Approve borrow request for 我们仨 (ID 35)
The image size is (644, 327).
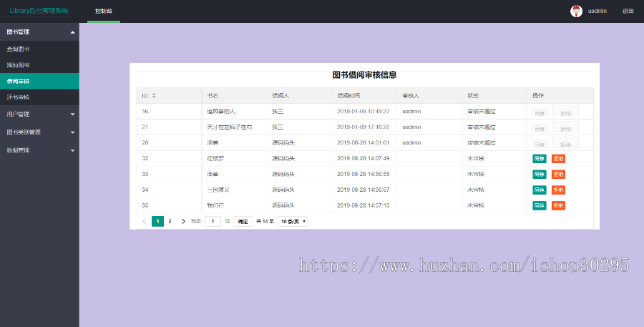tap(540, 205)
